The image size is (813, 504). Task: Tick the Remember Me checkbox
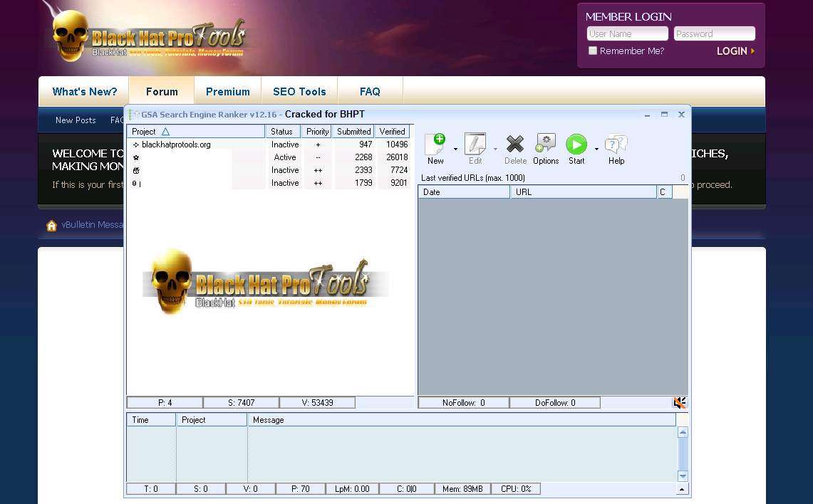[x=593, y=51]
